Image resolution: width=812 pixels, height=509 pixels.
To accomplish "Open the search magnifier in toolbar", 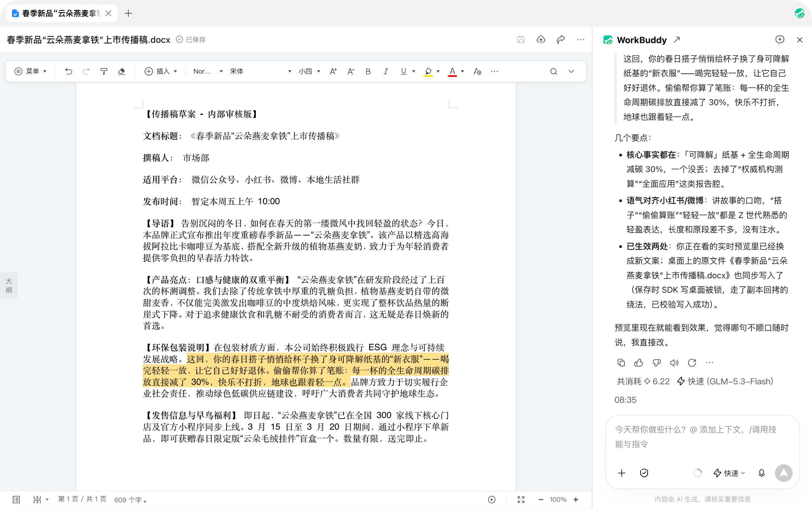I will (x=553, y=71).
